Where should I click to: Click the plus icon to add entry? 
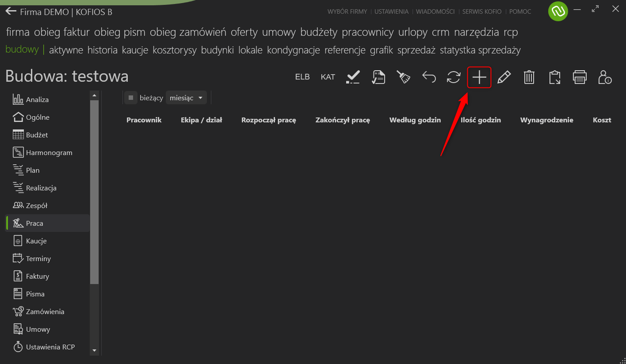479,77
